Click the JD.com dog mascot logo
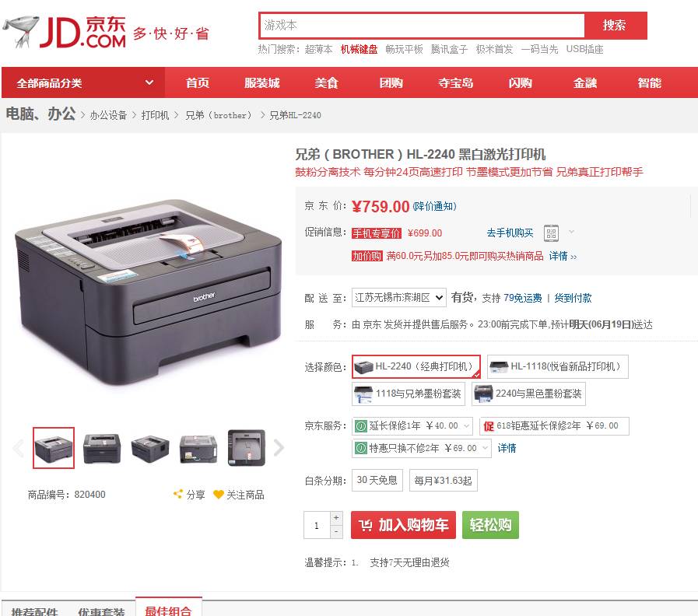The height and width of the screenshot is (616, 698). click(x=21, y=31)
